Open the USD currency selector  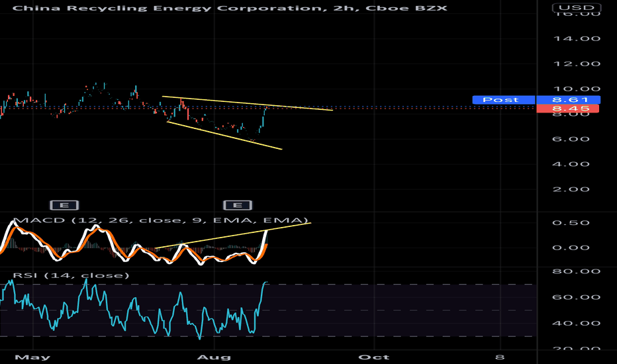pyautogui.click(x=577, y=7)
